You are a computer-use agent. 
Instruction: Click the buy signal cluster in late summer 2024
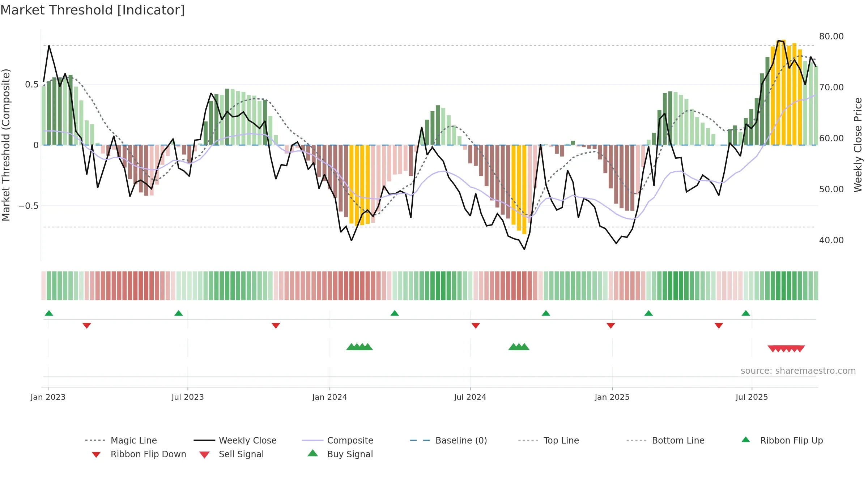click(x=519, y=347)
